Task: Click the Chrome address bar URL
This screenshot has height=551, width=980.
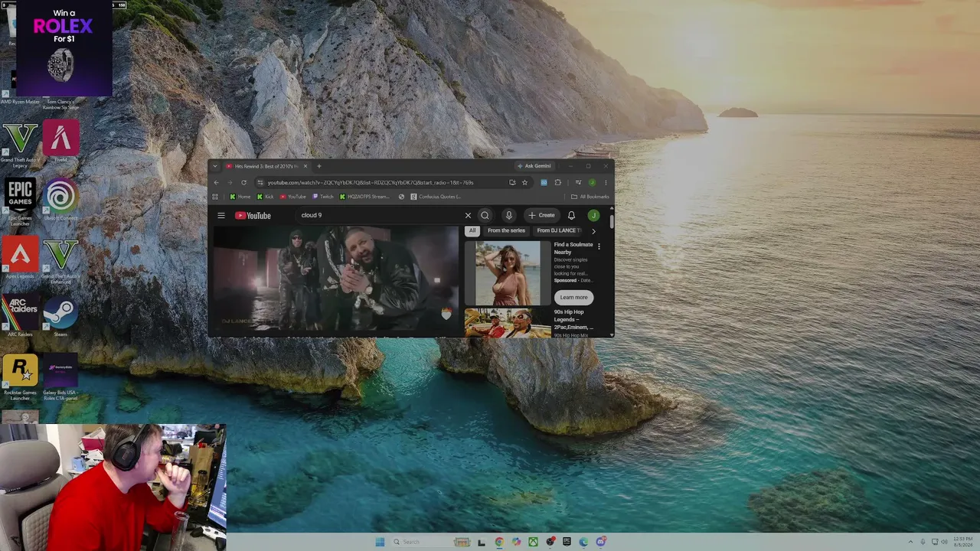Action: (x=371, y=183)
